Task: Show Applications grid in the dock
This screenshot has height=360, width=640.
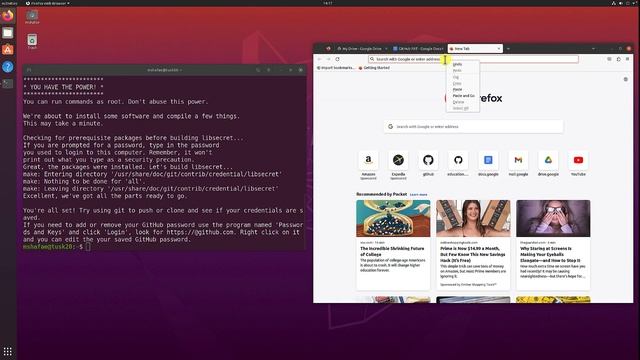Action: click(x=8, y=351)
